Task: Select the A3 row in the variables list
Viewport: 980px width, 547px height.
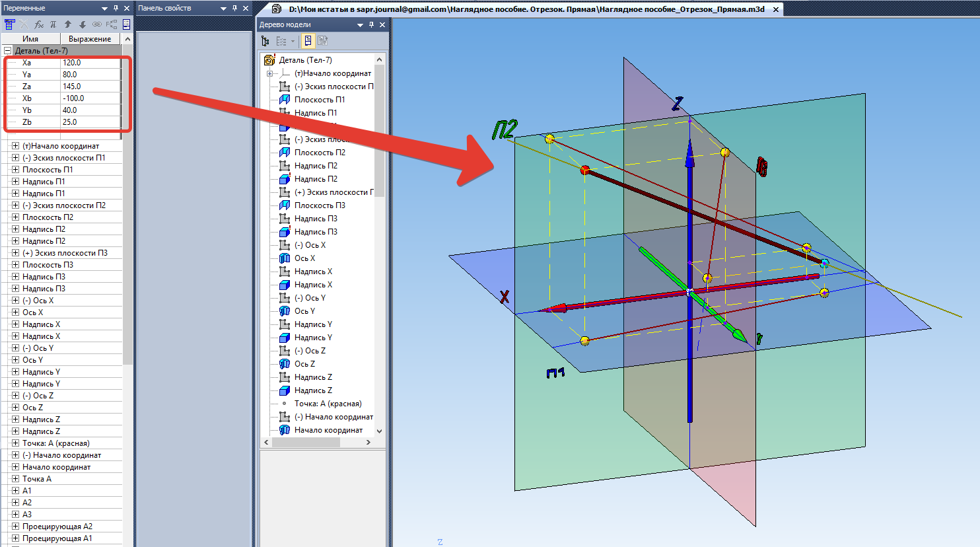Action: (27, 515)
